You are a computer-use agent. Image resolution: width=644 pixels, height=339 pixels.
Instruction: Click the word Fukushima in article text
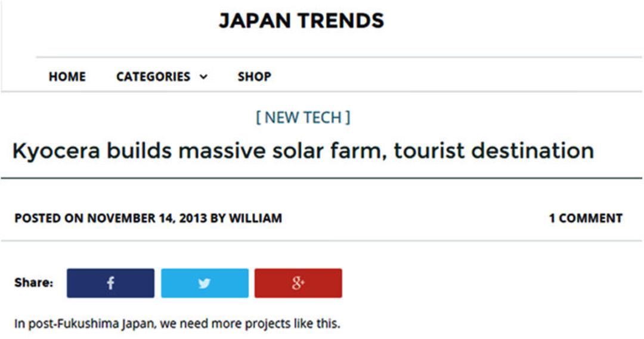pos(88,324)
